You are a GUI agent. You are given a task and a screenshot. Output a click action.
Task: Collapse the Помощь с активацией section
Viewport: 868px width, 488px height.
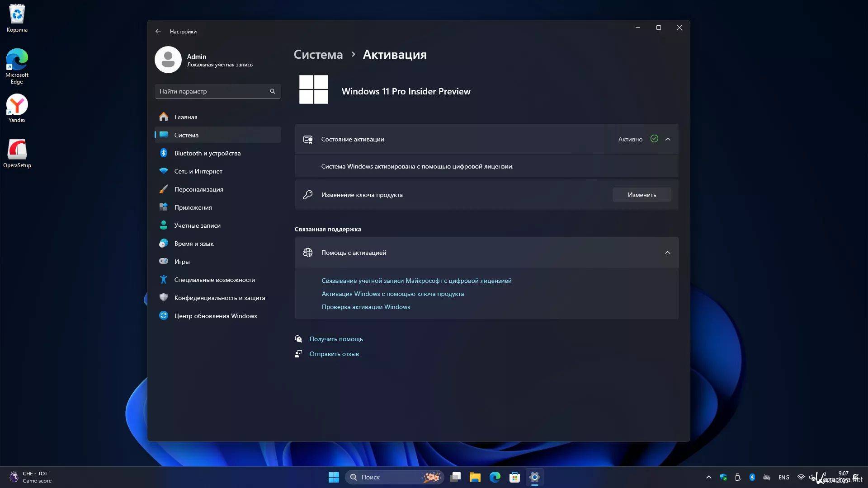point(668,253)
